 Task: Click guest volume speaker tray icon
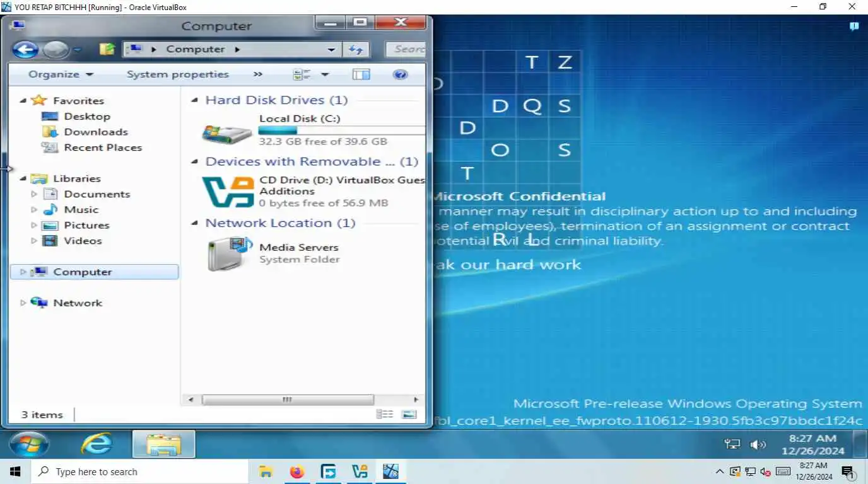coord(758,444)
